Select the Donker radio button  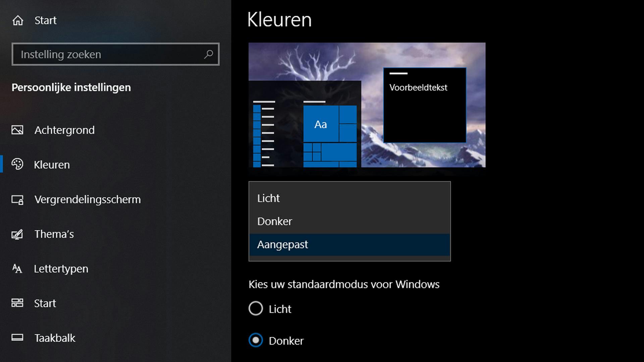(x=256, y=341)
